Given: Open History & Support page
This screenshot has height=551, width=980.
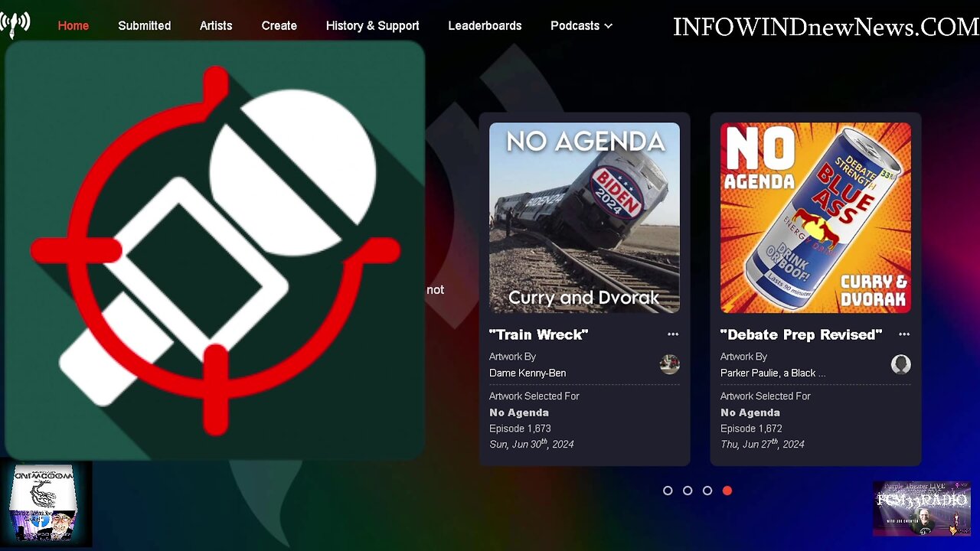Looking at the screenshot, I should [x=372, y=25].
